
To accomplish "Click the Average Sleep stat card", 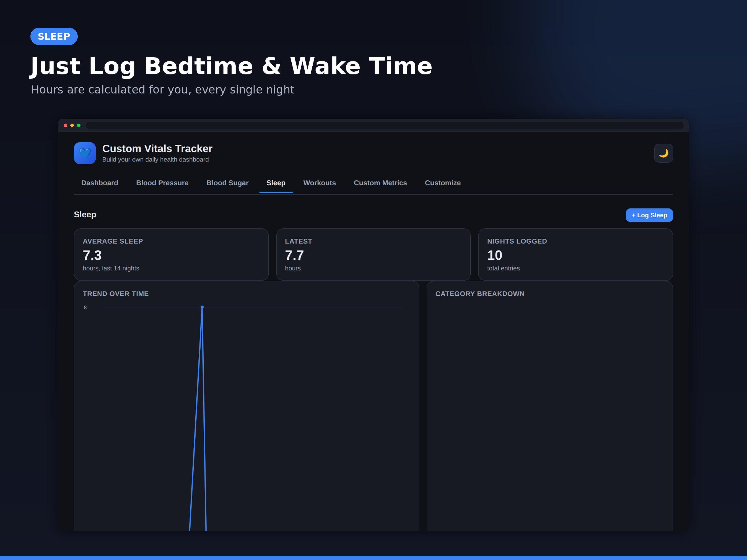I will 171,254.
